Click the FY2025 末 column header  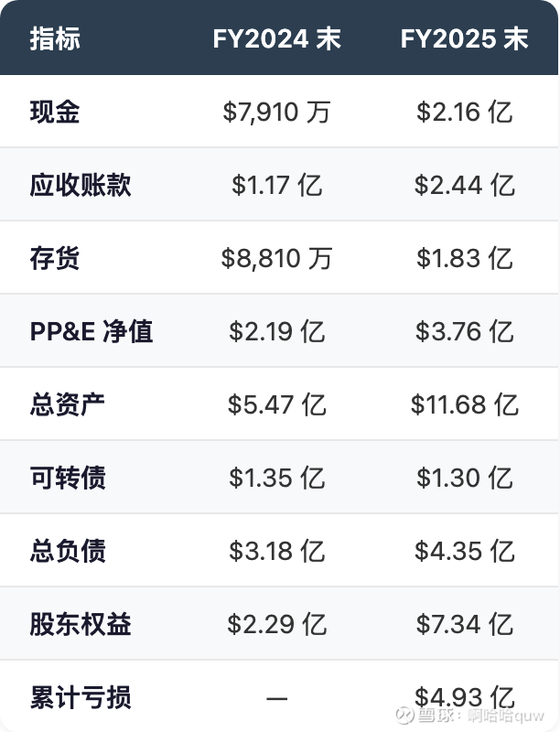pos(464,39)
